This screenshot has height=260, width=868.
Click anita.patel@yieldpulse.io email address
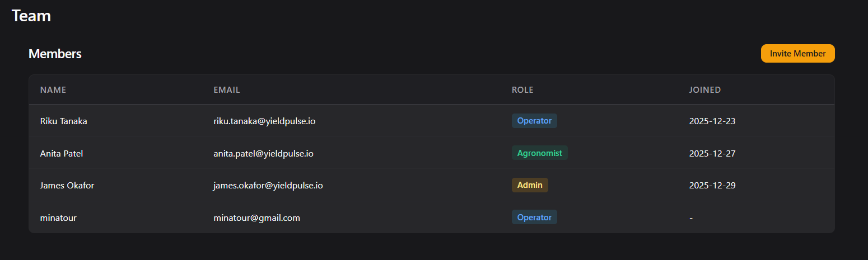click(x=263, y=153)
